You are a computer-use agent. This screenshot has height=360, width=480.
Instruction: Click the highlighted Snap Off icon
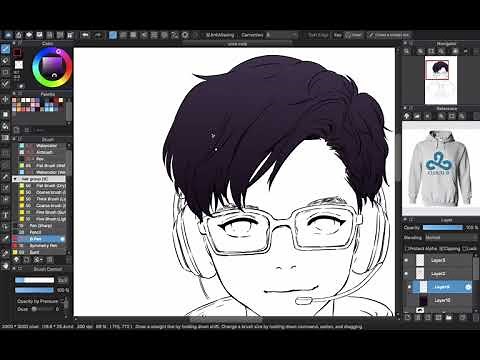click(x=113, y=35)
